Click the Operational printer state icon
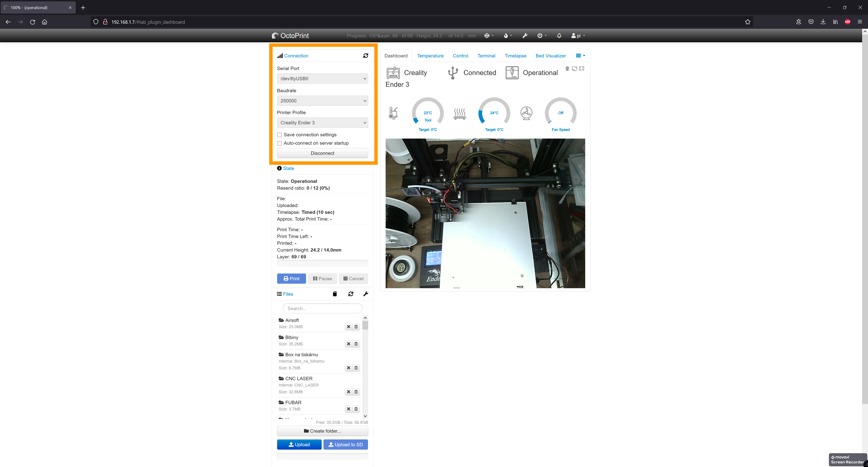Image resolution: width=868 pixels, height=467 pixels. [x=512, y=73]
